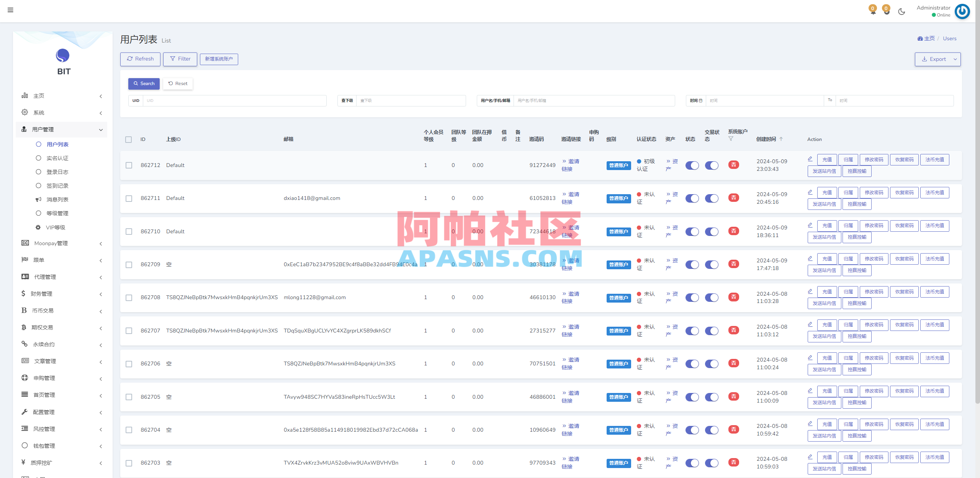Toggle dark mode with the moon icon

[901, 11]
